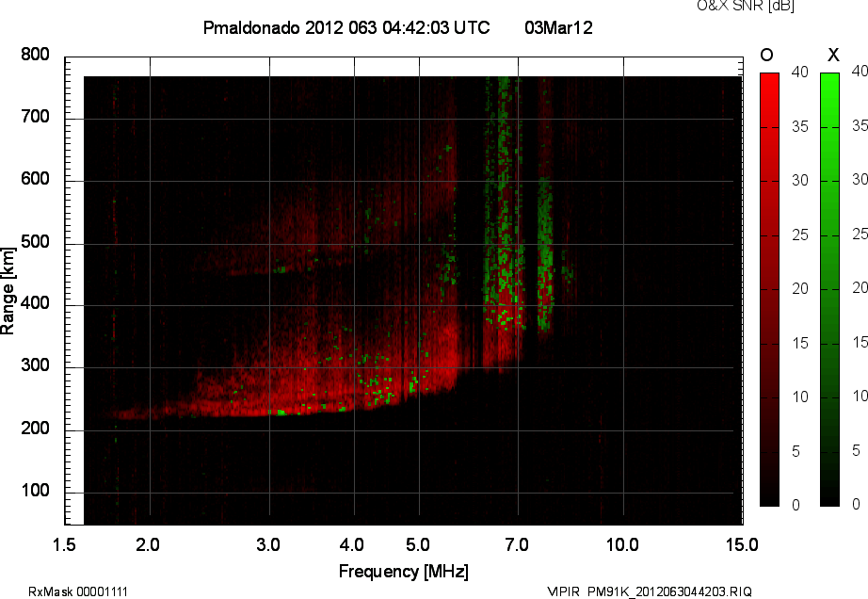Click the file name 'VIPIR PM91K_2012063044203.RIQ'
The image size is (868, 599).
tap(650, 591)
